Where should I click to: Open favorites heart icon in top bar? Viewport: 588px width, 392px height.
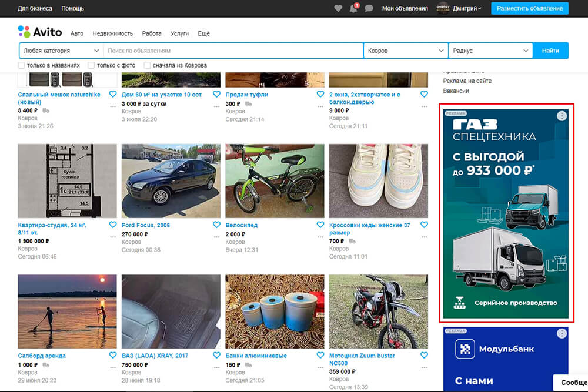coord(338,8)
